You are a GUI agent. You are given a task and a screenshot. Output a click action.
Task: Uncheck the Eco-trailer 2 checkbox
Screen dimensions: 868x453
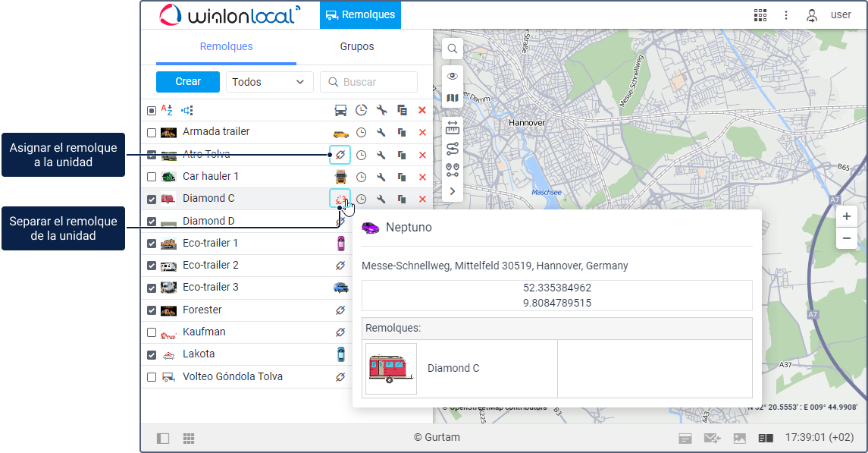(x=152, y=266)
